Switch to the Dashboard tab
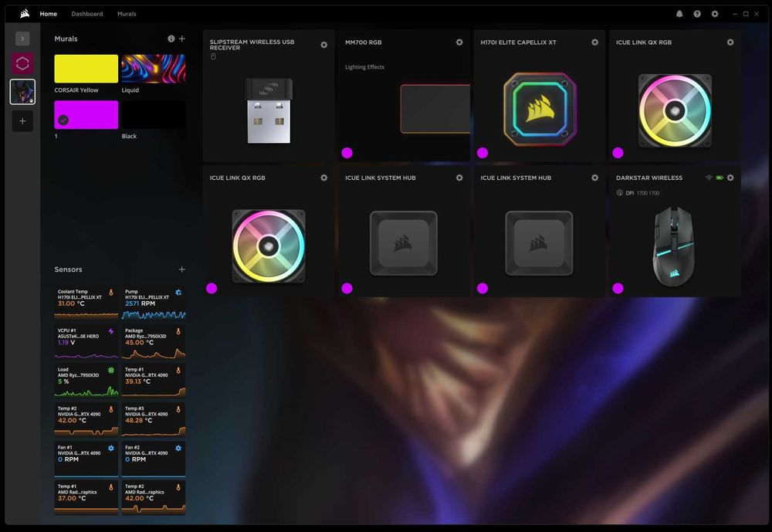772x532 pixels. point(87,14)
